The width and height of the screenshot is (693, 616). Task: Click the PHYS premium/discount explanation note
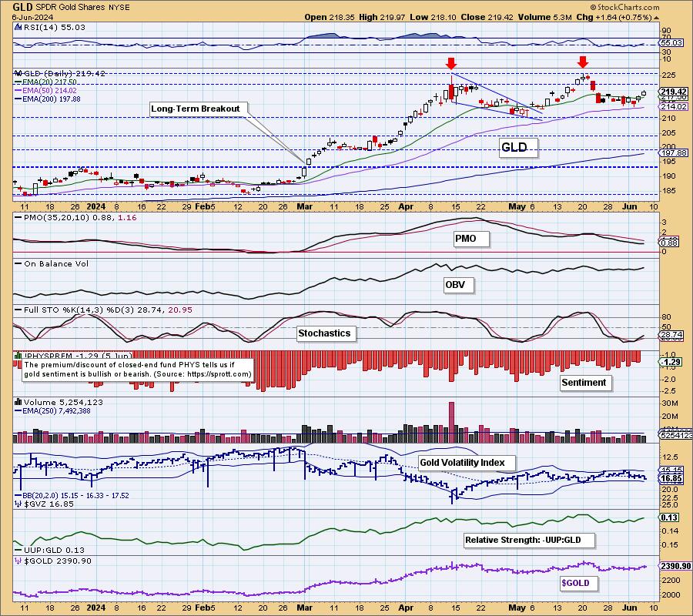pos(138,370)
